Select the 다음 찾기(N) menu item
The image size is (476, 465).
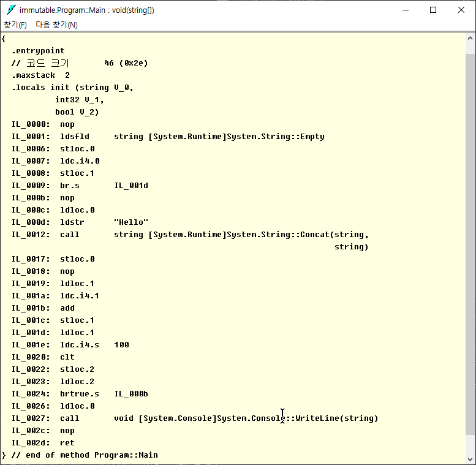pos(56,25)
